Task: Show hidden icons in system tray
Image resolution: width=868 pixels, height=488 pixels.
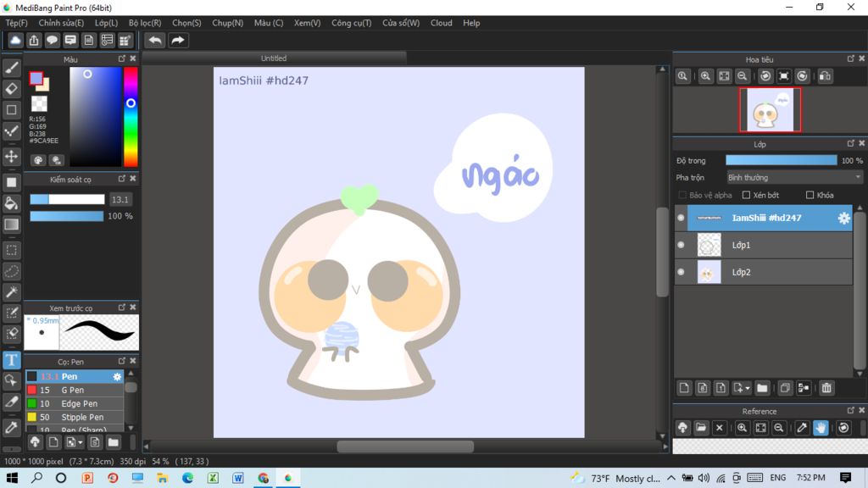Action: [671, 478]
